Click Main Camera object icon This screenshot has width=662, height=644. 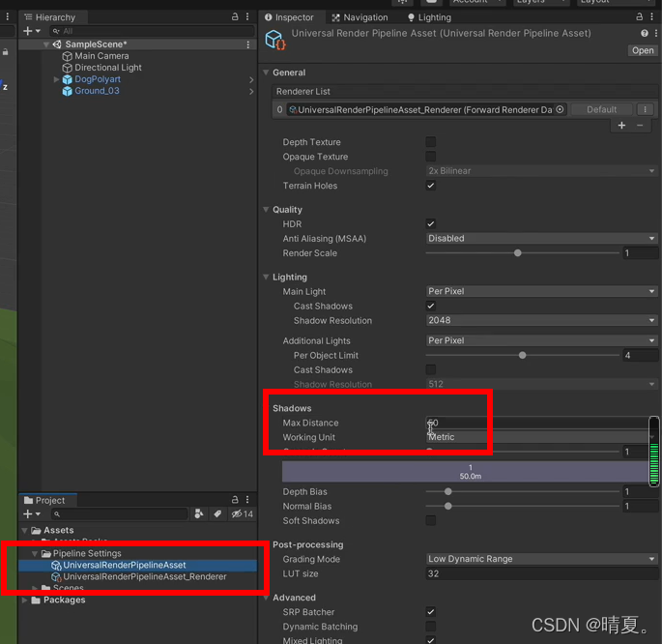tap(67, 56)
